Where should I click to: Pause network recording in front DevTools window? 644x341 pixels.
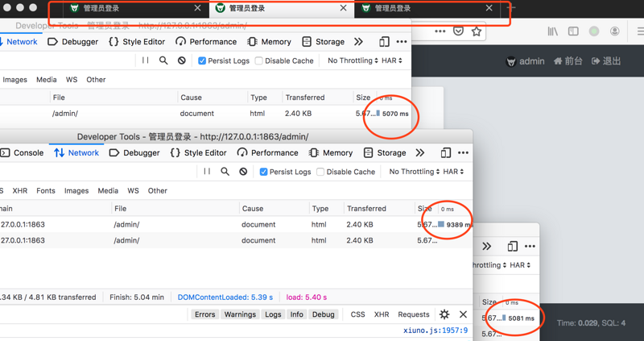(207, 172)
